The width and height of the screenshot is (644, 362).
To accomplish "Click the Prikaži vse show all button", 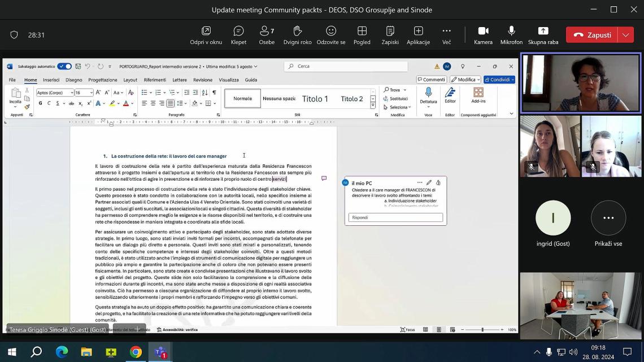I will pyautogui.click(x=608, y=224).
